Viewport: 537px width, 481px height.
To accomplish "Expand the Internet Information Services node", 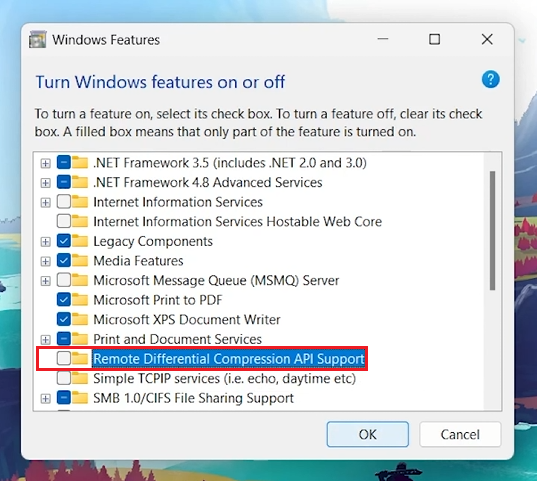I will point(45,202).
